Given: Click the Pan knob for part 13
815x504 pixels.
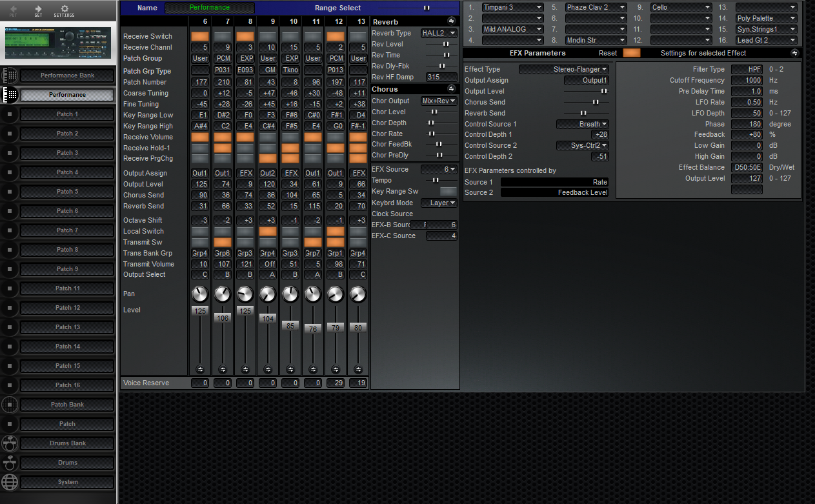Looking at the screenshot, I should coord(358,294).
